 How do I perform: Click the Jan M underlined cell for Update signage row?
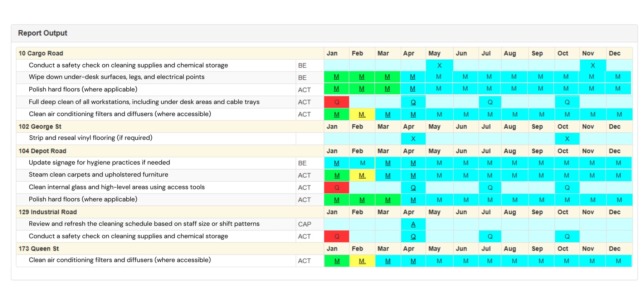[337, 163]
